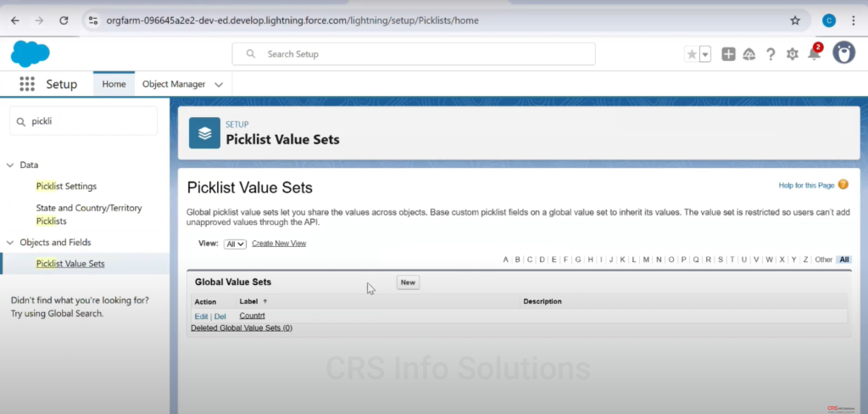The image size is (868, 414).
Task: Filter the list by letter P
Action: coord(684,260)
